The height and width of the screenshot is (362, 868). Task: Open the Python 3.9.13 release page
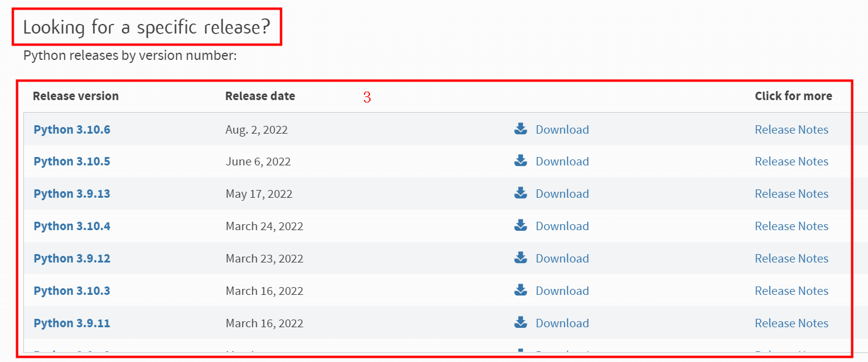(x=72, y=194)
